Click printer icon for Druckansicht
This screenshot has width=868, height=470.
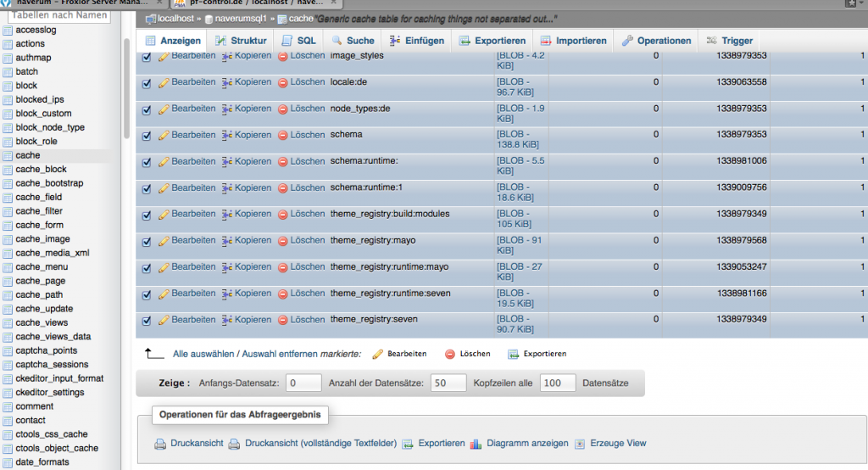[x=160, y=444]
